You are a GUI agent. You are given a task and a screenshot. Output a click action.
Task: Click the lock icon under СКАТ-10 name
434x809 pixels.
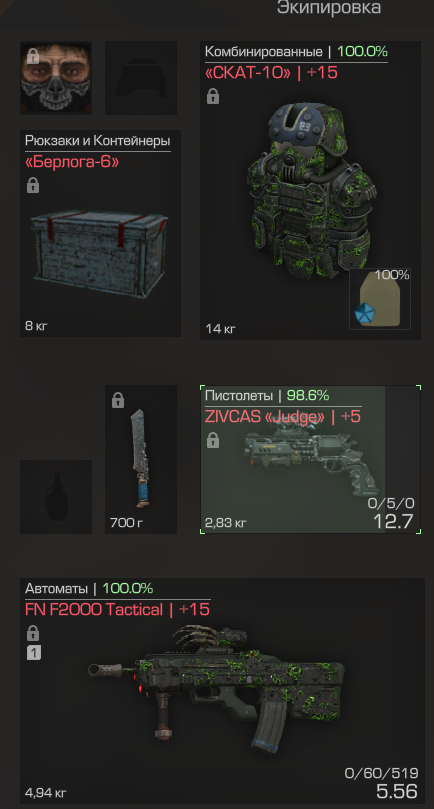[x=213, y=96]
